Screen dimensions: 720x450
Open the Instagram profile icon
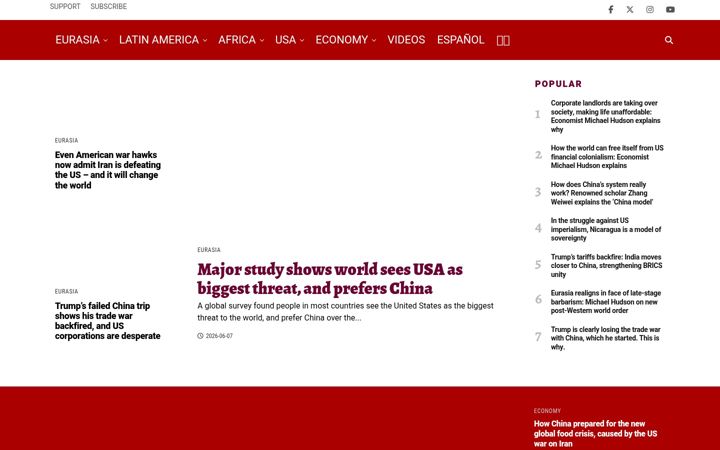pyautogui.click(x=650, y=10)
